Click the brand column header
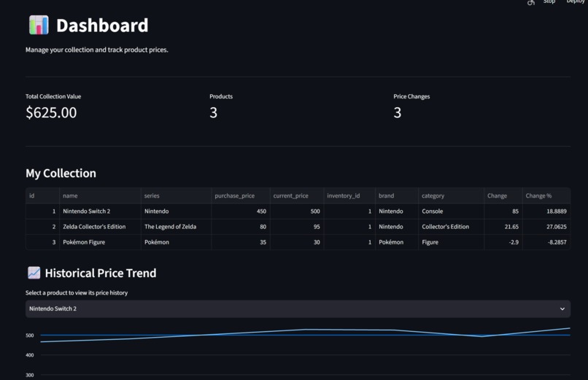Image resolution: width=588 pixels, height=380 pixels. point(396,195)
